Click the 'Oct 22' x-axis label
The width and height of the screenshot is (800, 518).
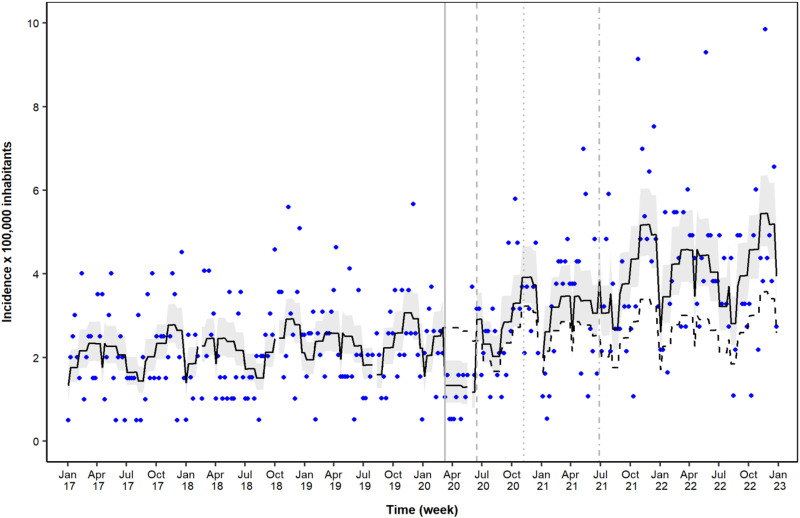748,480
